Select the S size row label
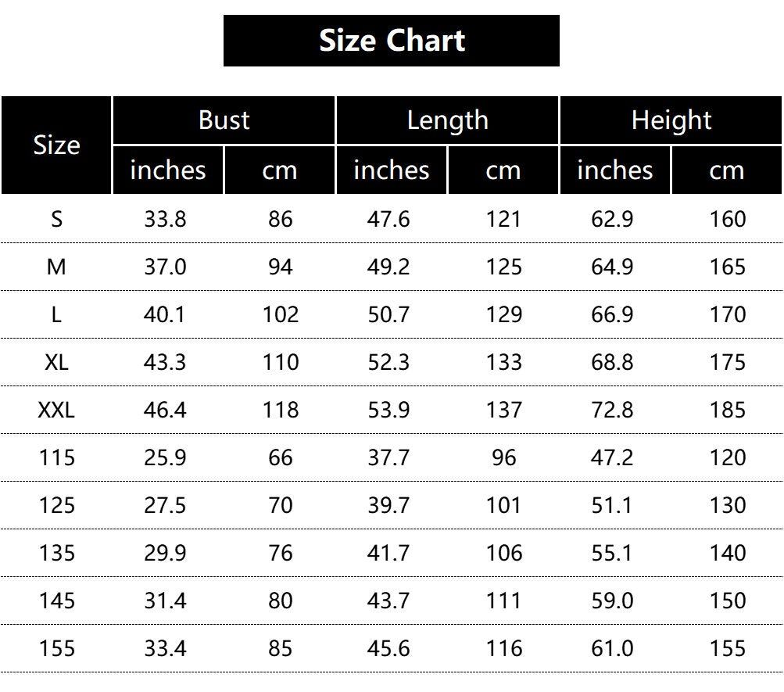784x692 pixels. [56, 219]
